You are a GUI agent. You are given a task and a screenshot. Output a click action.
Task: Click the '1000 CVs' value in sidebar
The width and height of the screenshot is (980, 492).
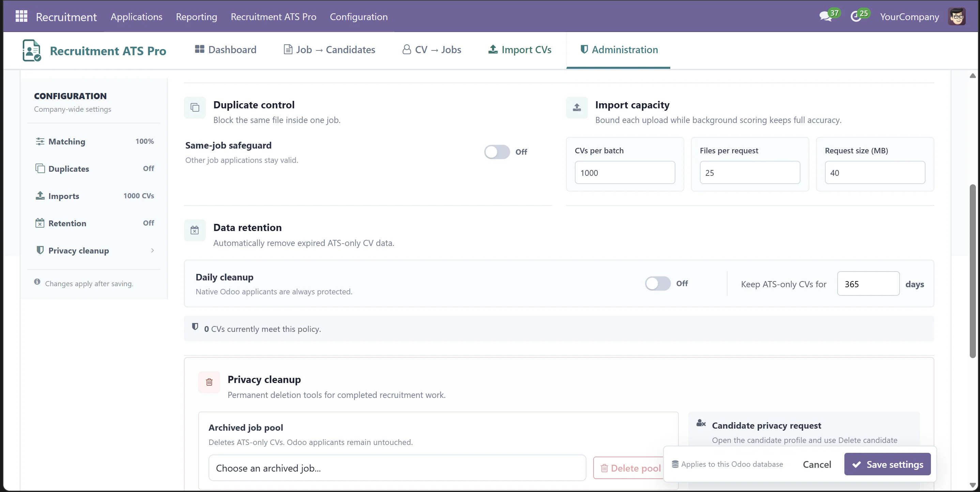point(138,196)
